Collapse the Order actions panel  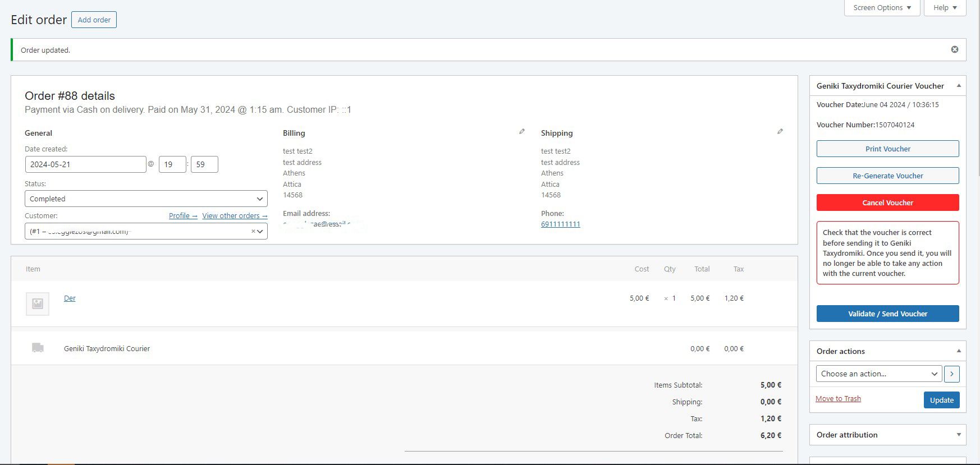[959, 351]
